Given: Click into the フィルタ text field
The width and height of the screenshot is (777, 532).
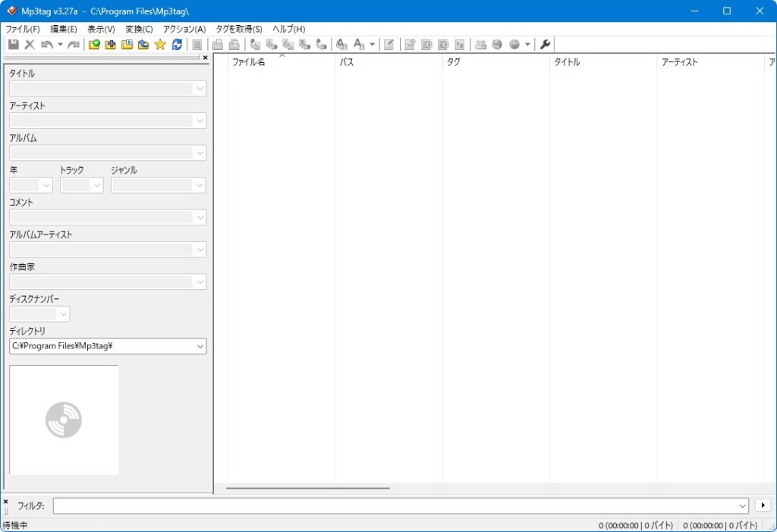Looking at the screenshot, I should [395, 505].
